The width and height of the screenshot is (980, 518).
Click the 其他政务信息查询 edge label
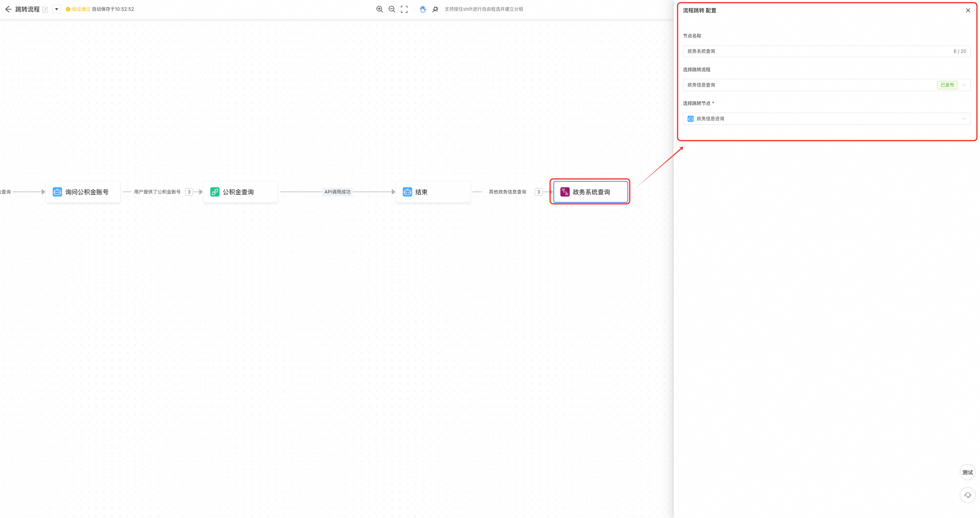[508, 192]
